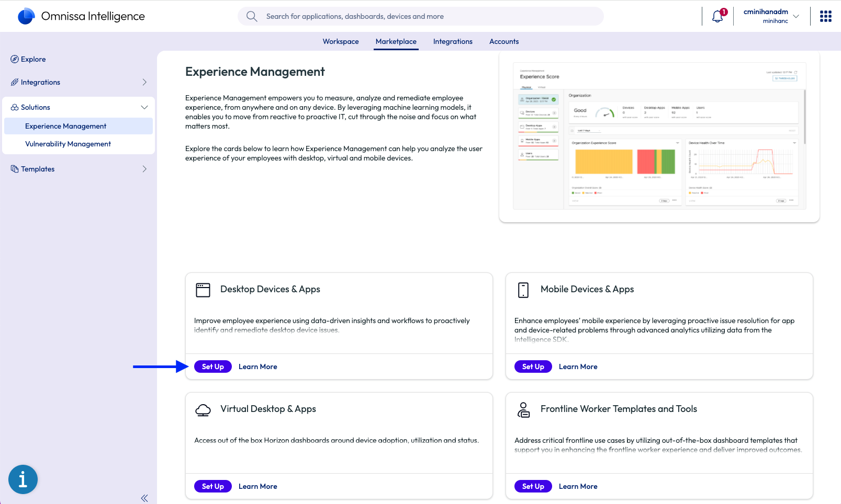Expand the Integrations sidebar section
The image size is (841, 504).
pos(144,82)
